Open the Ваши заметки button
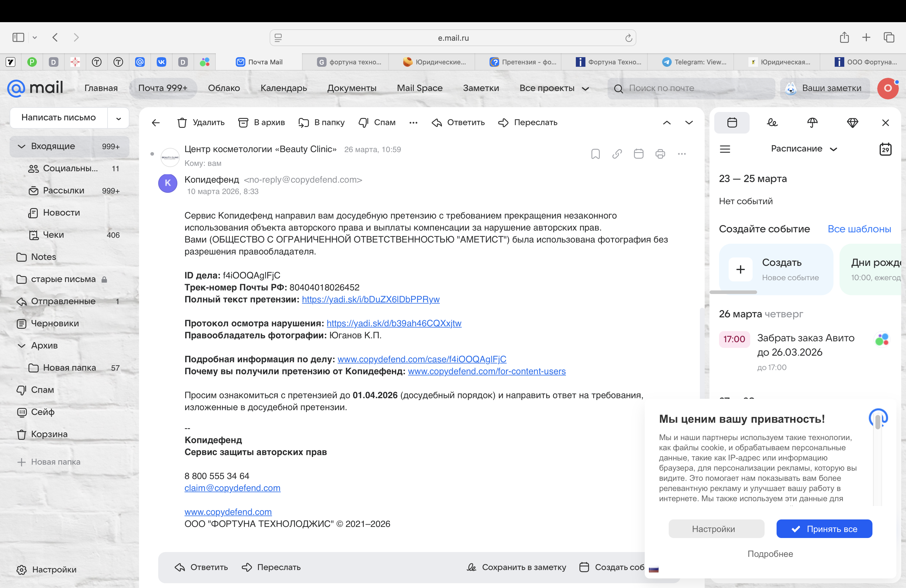Image resolution: width=906 pixels, height=588 pixels. click(x=825, y=89)
